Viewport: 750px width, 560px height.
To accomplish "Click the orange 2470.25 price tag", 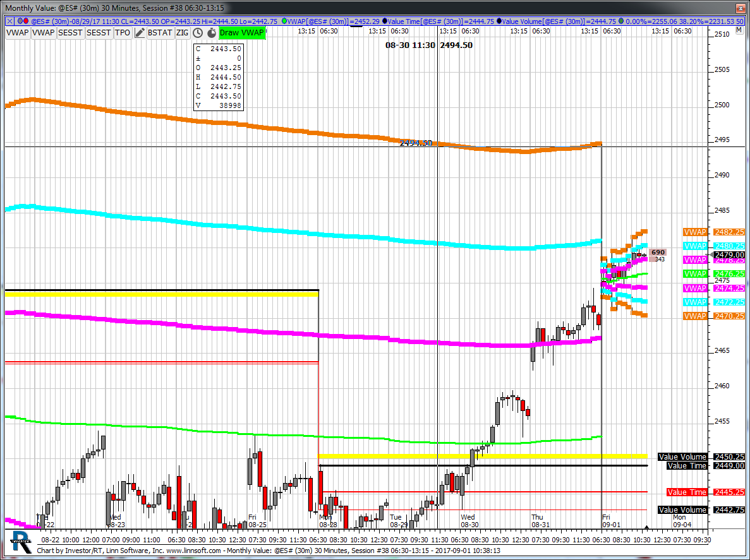I will (x=729, y=316).
